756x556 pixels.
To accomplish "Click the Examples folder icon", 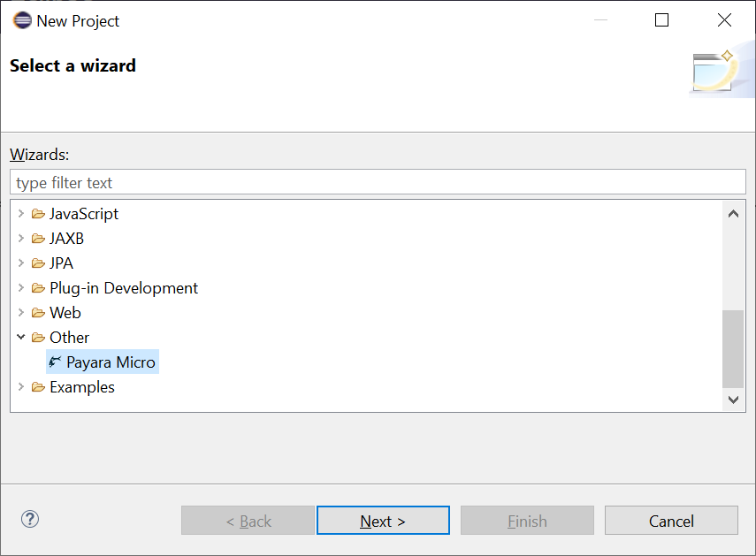I will 38,387.
